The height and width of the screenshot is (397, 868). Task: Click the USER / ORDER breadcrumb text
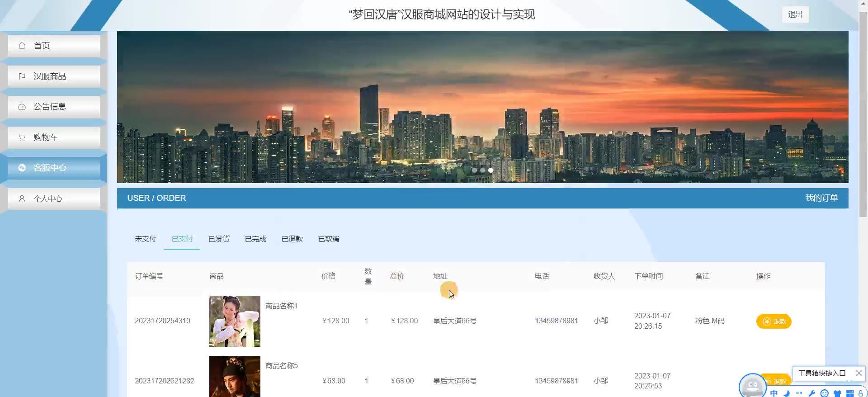point(156,198)
